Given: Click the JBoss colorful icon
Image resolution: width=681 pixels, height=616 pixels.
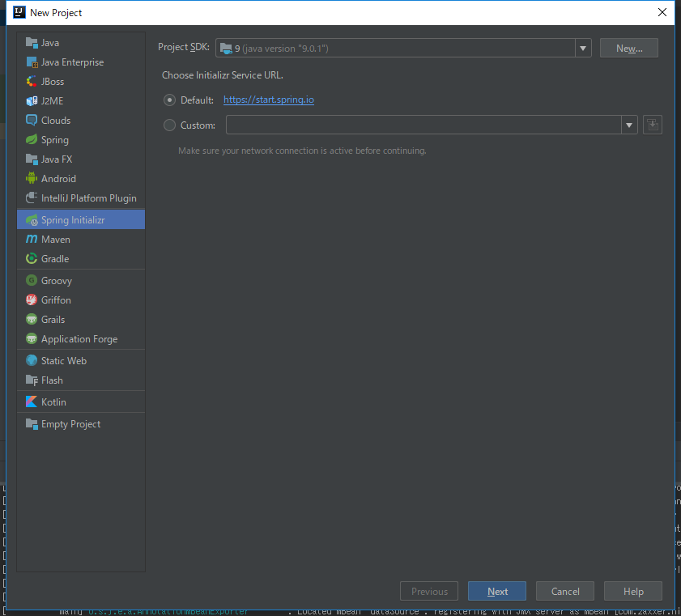Looking at the screenshot, I should pos(32,82).
